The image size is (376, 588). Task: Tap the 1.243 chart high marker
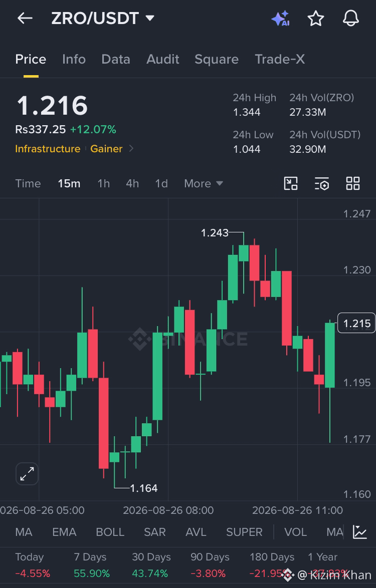215,233
